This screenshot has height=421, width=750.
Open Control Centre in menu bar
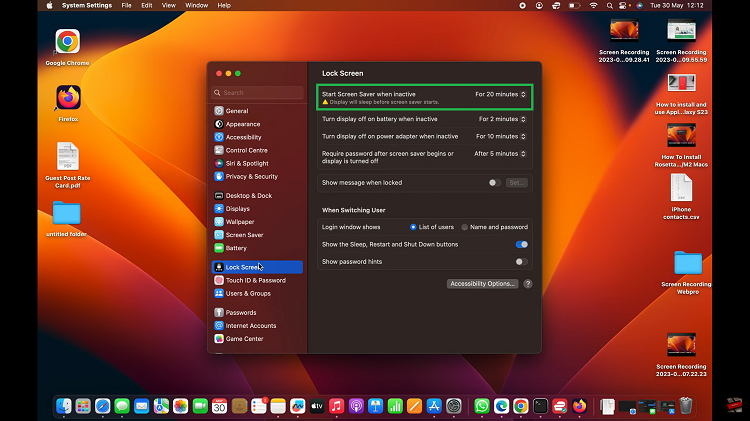(623, 6)
